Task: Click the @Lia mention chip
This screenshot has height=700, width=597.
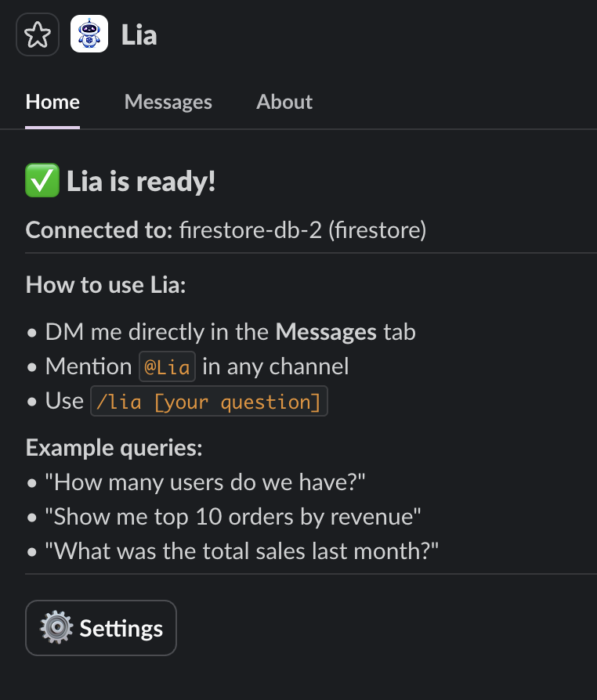Action: click(167, 366)
